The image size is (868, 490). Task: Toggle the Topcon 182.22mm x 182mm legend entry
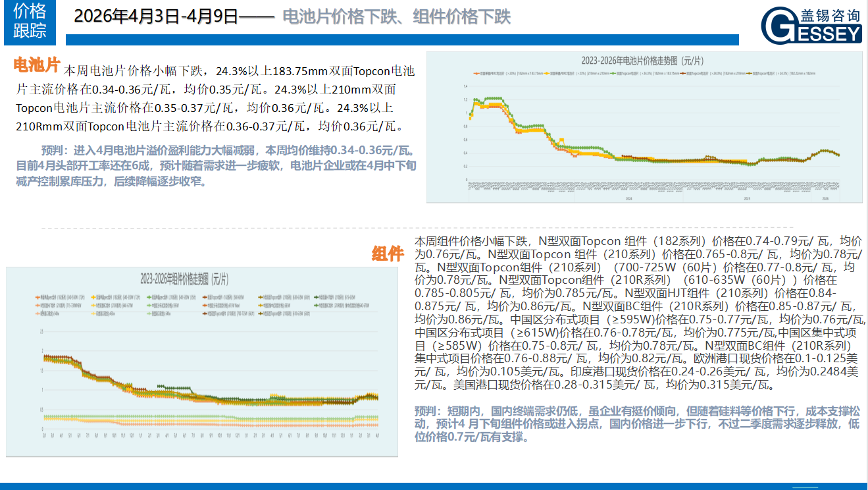783,74
